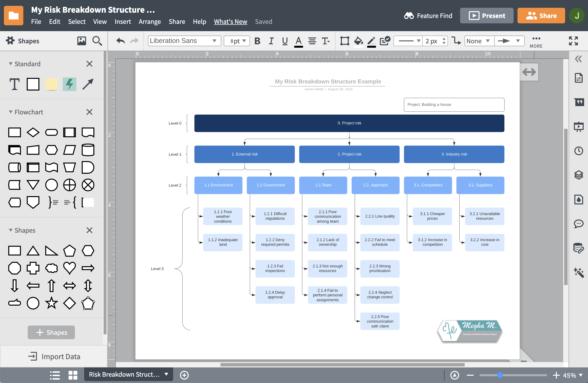Open the What's New link

[x=230, y=21]
